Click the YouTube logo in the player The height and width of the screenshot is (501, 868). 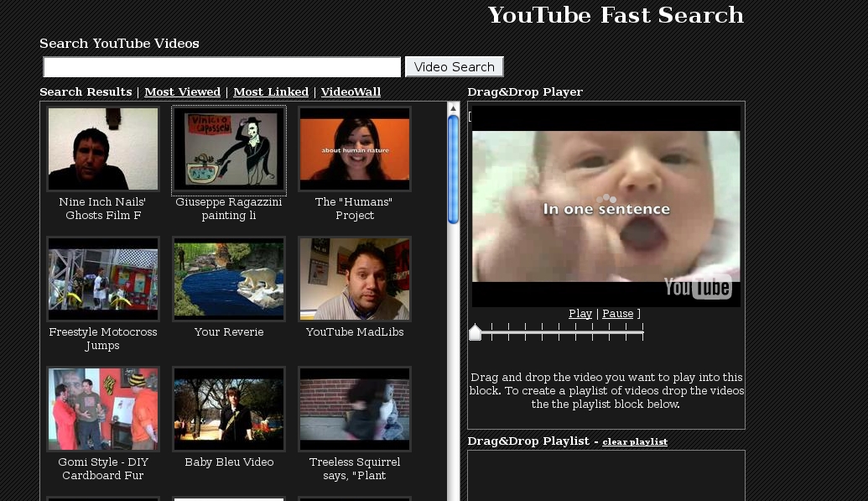pos(698,287)
